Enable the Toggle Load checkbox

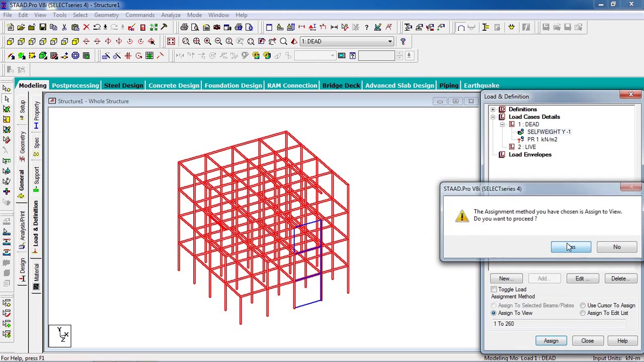(494, 289)
